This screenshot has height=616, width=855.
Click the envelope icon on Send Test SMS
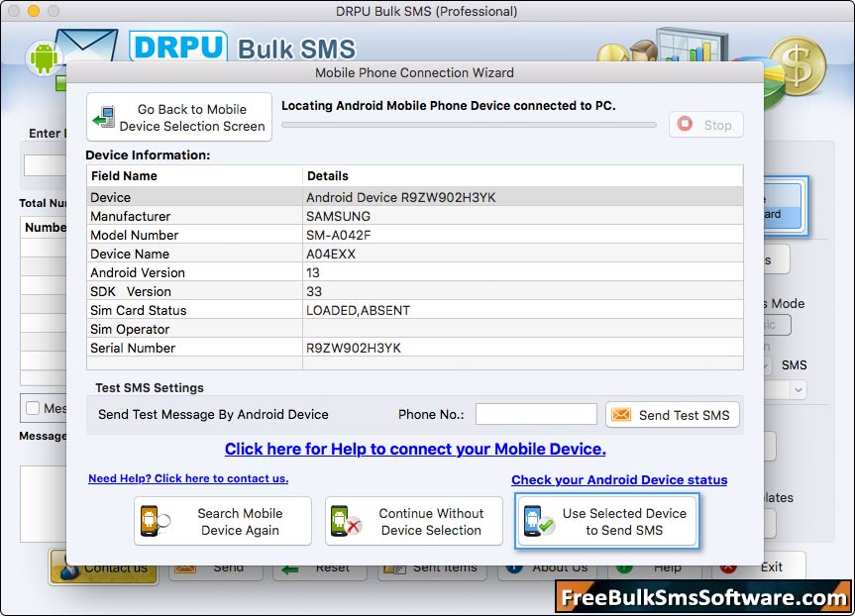click(x=621, y=415)
